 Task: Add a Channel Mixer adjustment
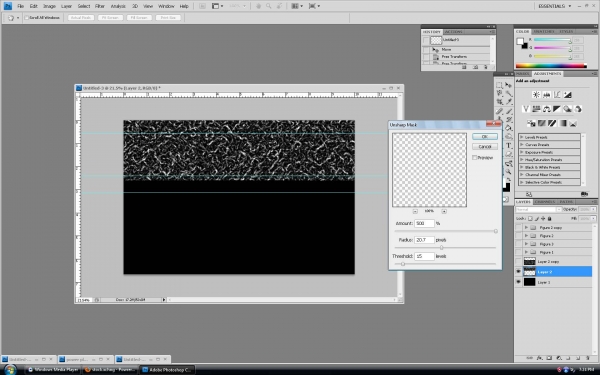coord(577,109)
